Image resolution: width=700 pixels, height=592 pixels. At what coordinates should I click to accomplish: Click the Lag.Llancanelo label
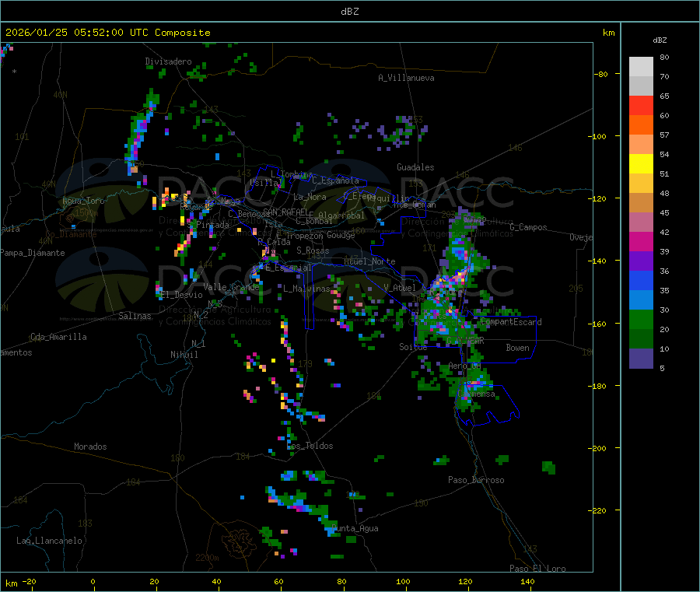point(49,541)
